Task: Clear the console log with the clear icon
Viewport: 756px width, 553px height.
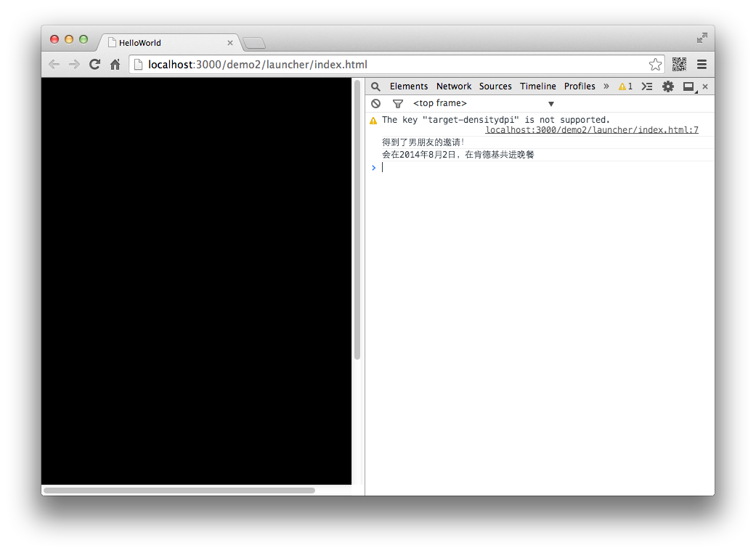Action: click(375, 104)
